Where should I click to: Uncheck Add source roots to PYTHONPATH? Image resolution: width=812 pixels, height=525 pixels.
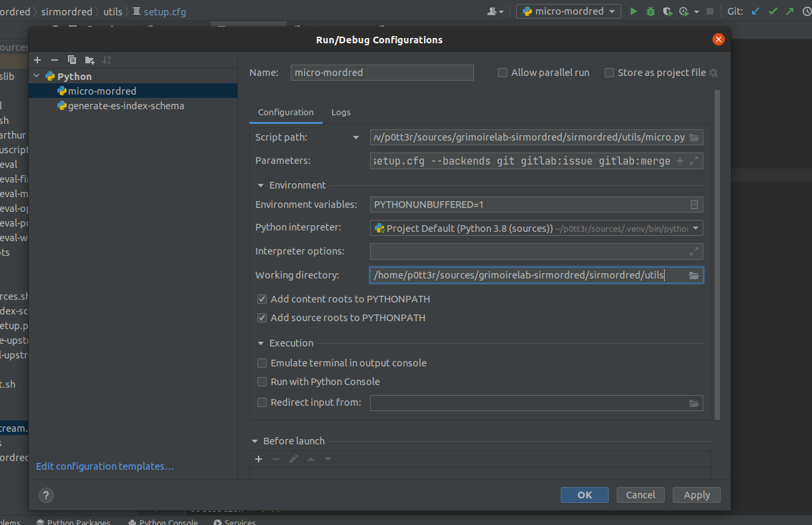[262, 318]
